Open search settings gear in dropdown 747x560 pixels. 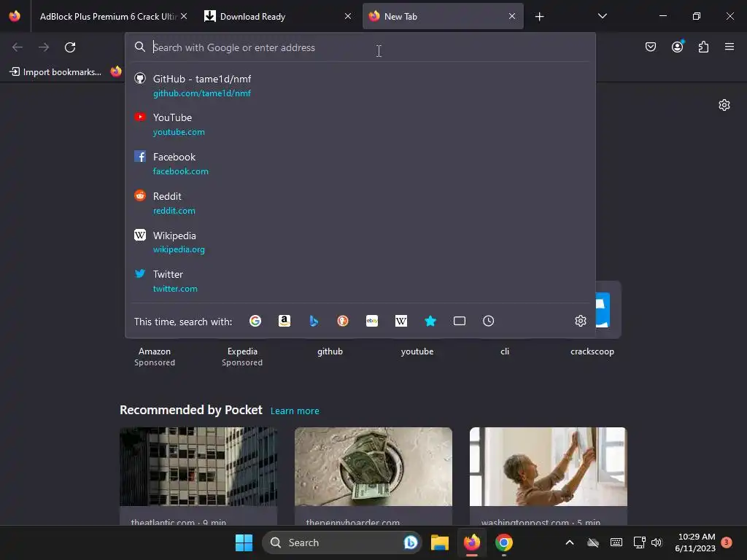580,321
